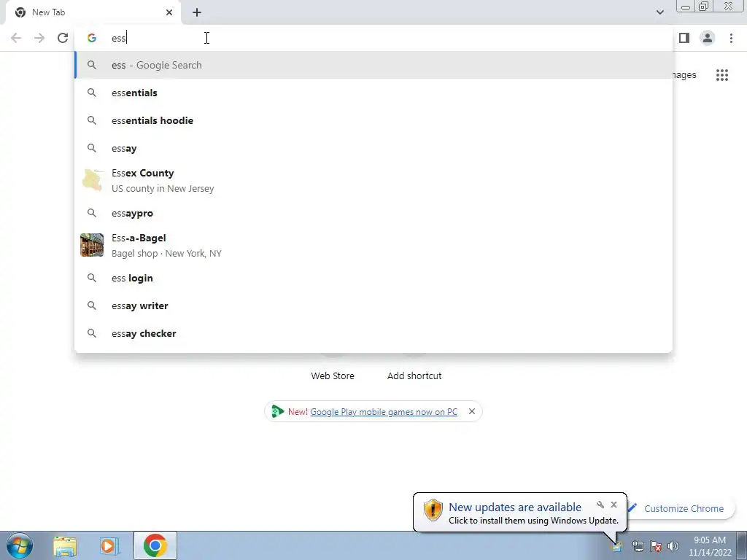
Task: Choose the 'essay' suggestion
Action: (373, 148)
